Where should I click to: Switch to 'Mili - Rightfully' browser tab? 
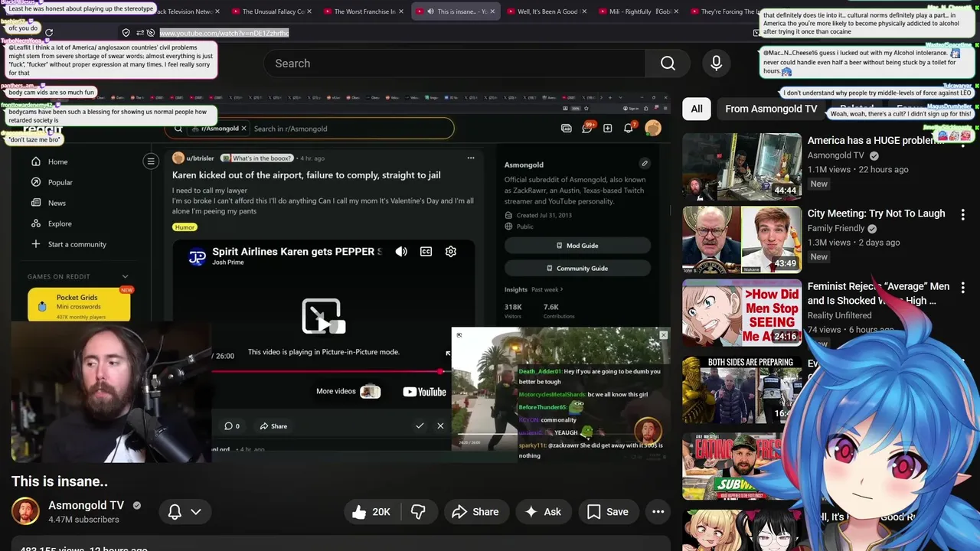pos(640,11)
